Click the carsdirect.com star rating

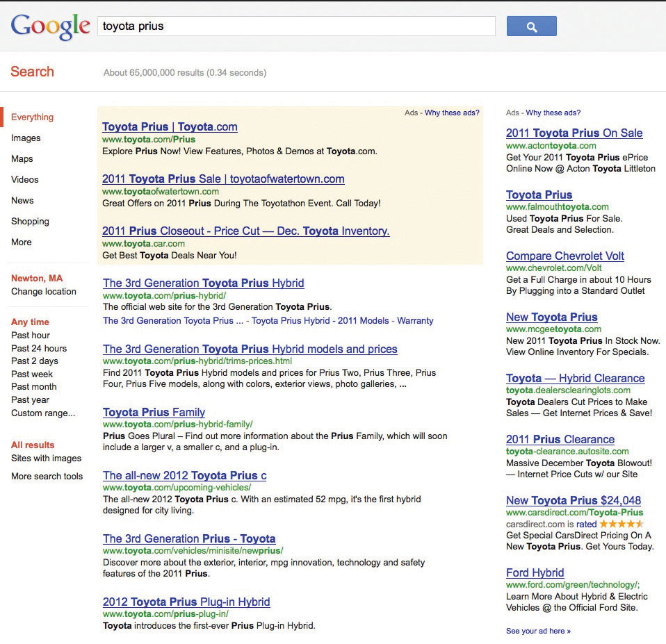[622, 525]
